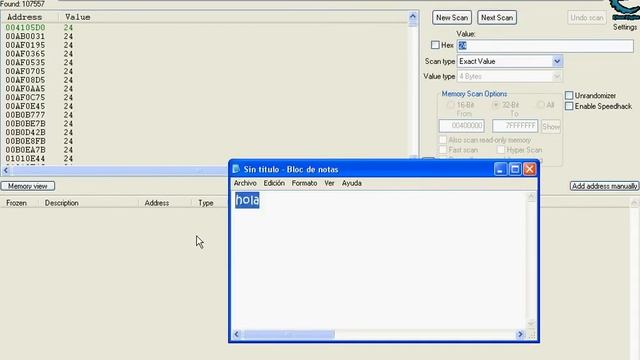640x360 pixels.
Task: Select address row 00B0D42B
Action: 25,132
